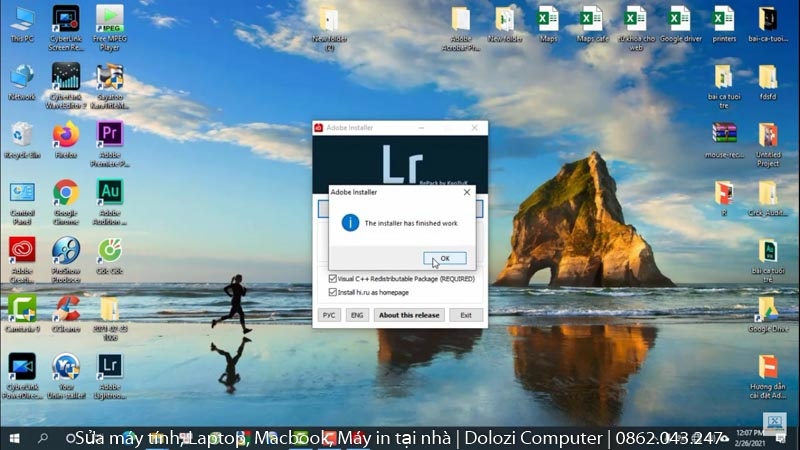Open tu khoa cho web Excel file
Screen dimensions: 800x450
(636, 28)
